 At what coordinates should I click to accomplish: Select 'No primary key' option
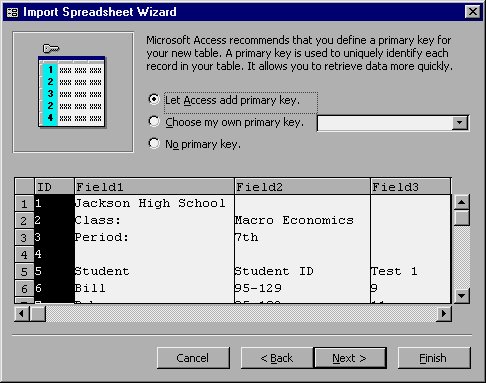(x=154, y=143)
